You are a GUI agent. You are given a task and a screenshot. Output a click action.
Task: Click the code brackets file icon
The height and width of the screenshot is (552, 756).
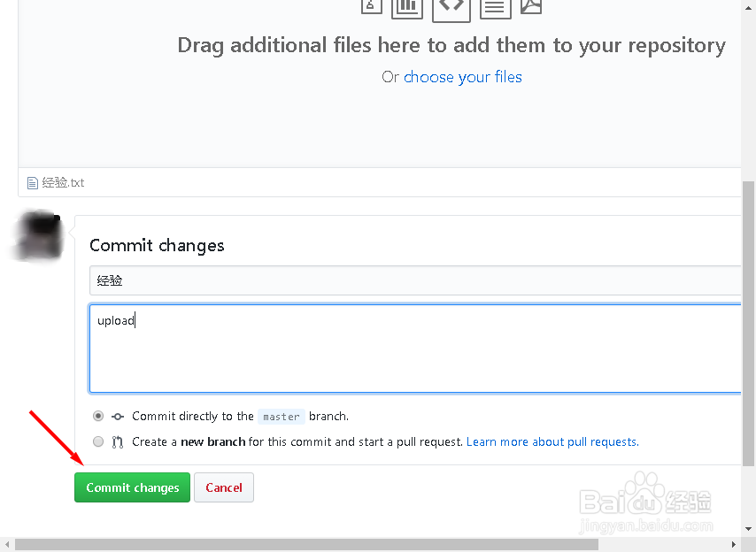(x=451, y=6)
